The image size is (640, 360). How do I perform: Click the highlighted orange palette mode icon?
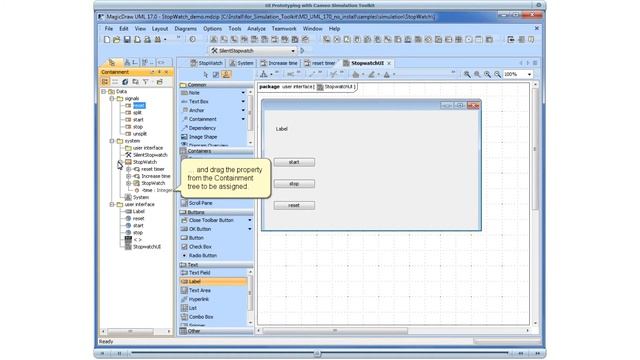point(226,74)
